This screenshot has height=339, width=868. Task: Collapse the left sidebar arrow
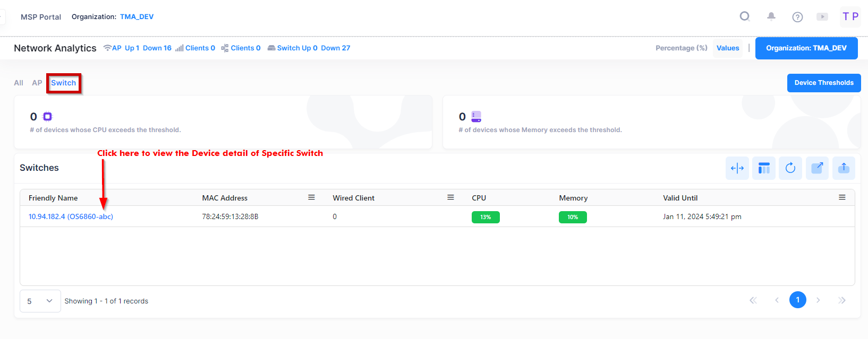[2, 16]
